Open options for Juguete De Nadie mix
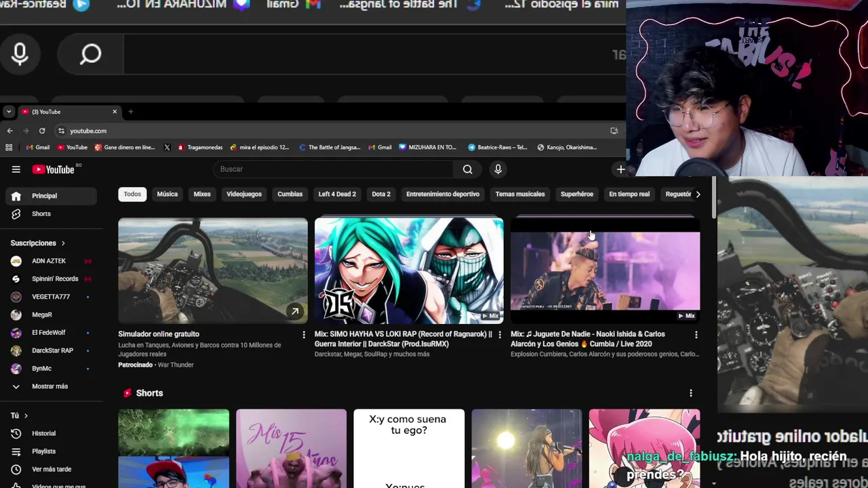The image size is (868, 488). [x=696, y=335]
